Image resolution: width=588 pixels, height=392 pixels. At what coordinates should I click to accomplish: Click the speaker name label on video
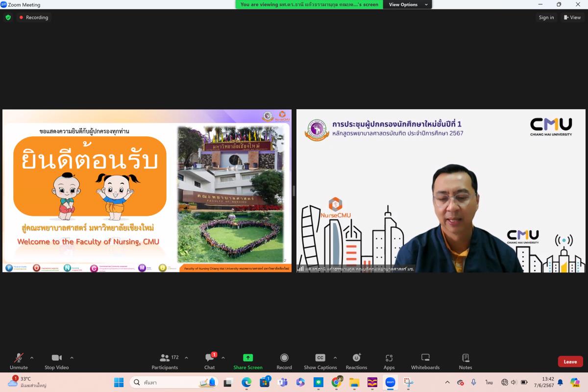(x=356, y=269)
